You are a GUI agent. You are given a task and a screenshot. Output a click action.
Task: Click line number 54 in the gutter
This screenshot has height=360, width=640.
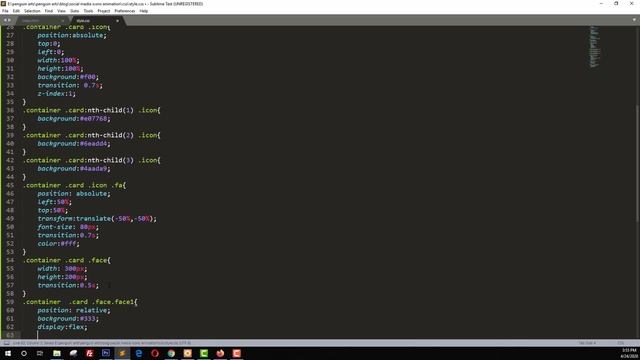pyautogui.click(x=10, y=260)
